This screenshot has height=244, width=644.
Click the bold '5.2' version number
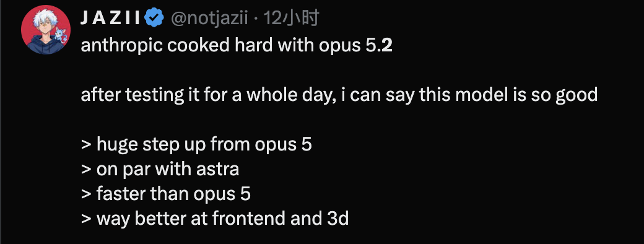coord(379,46)
